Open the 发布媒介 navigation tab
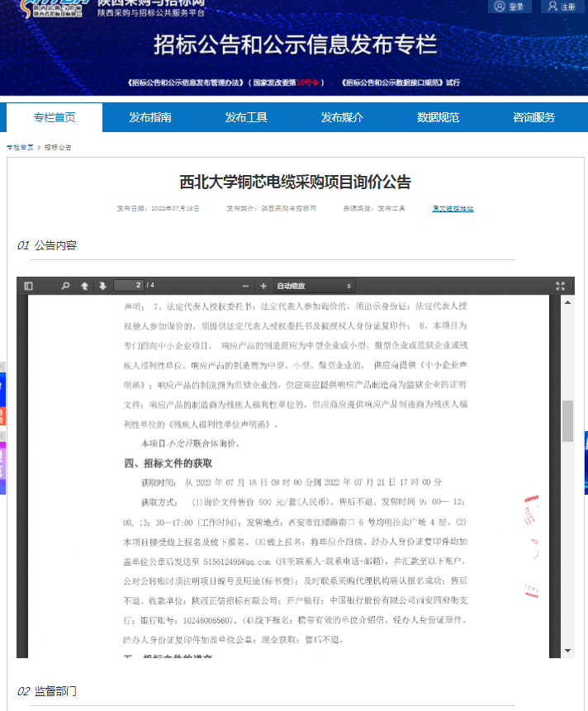 click(x=342, y=117)
